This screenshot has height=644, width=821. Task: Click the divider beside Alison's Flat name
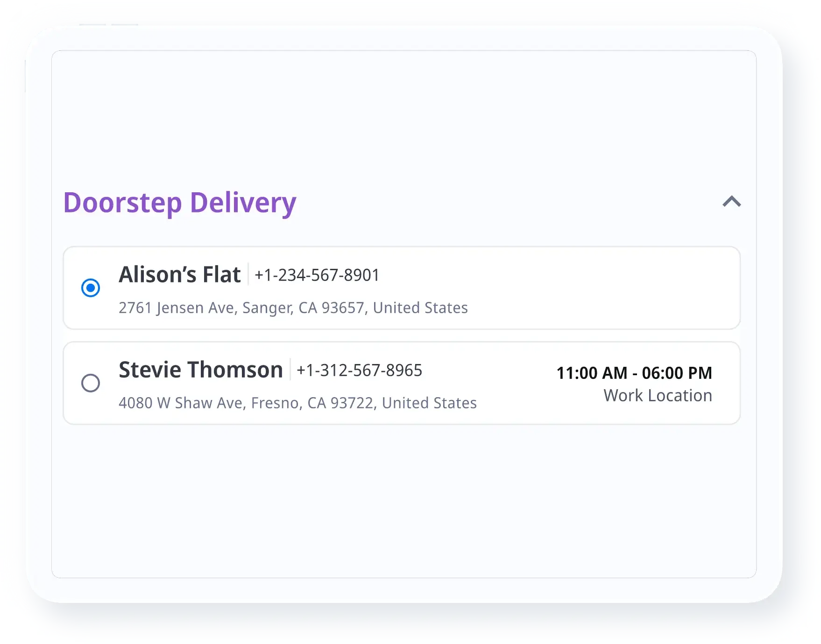(248, 274)
